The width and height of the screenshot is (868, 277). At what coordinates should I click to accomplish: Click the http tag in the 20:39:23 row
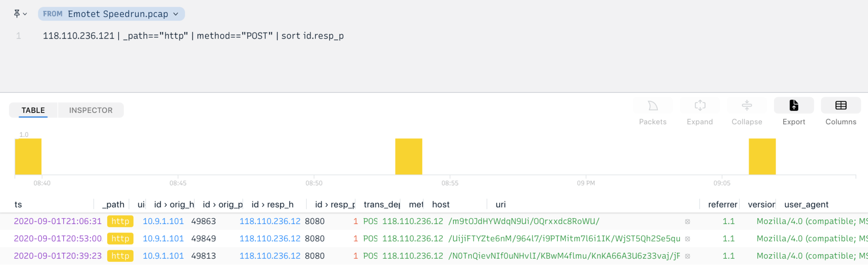[x=120, y=256]
